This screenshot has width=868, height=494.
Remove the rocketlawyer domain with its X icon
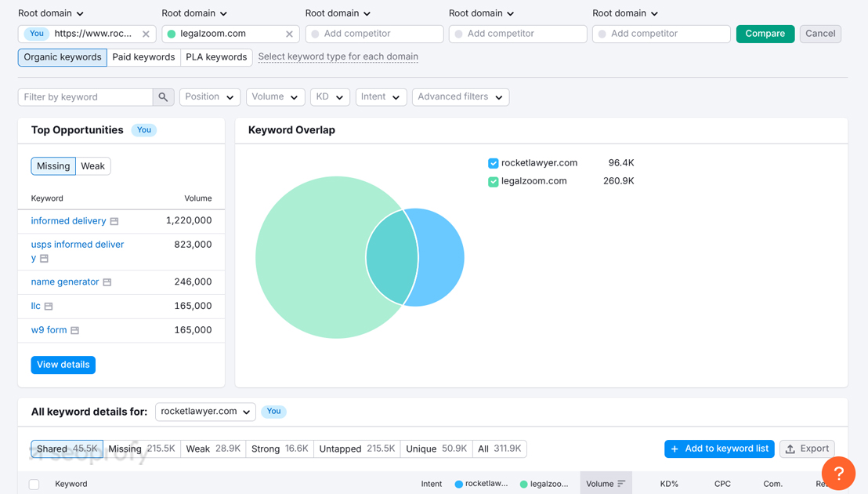point(146,34)
